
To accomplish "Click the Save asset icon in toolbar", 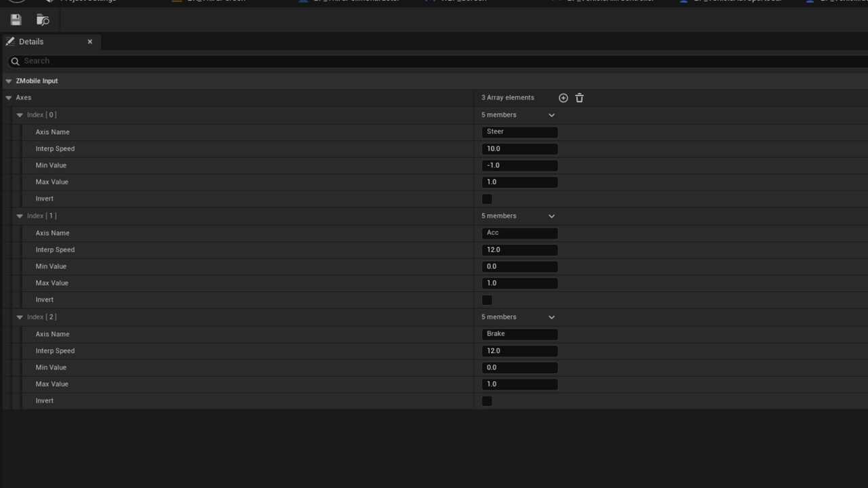I will (x=16, y=20).
